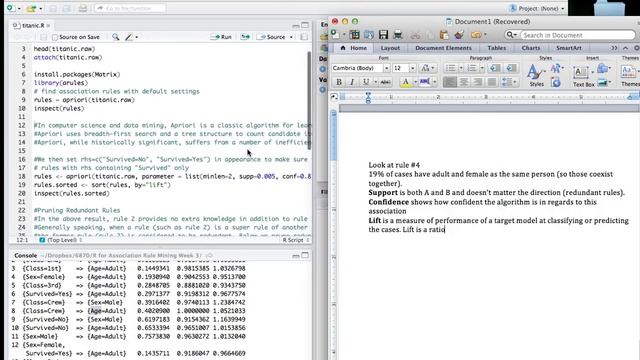Screen dimensions: 640x360
Task: Toggle strikethrough formatting
Action: coord(385,82)
